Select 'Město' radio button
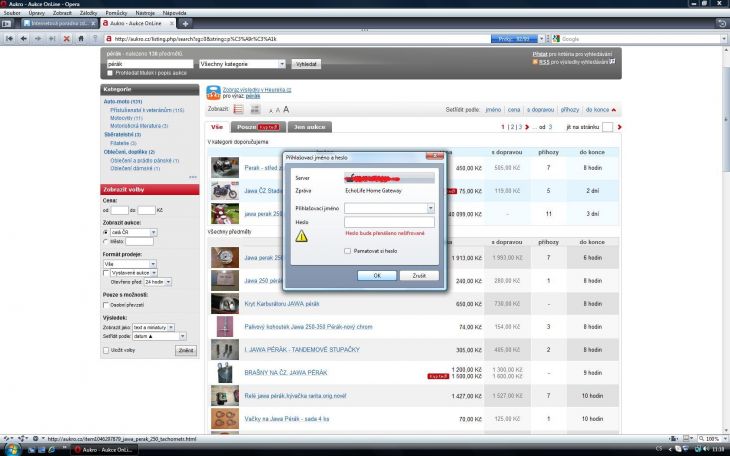 [106, 241]
